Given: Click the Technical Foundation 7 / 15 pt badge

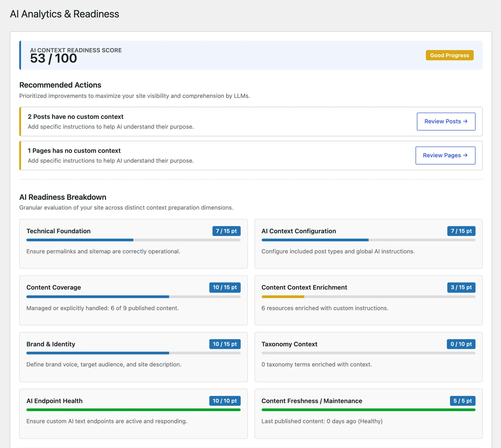Looking at the screenshot, I should point(226,231).
